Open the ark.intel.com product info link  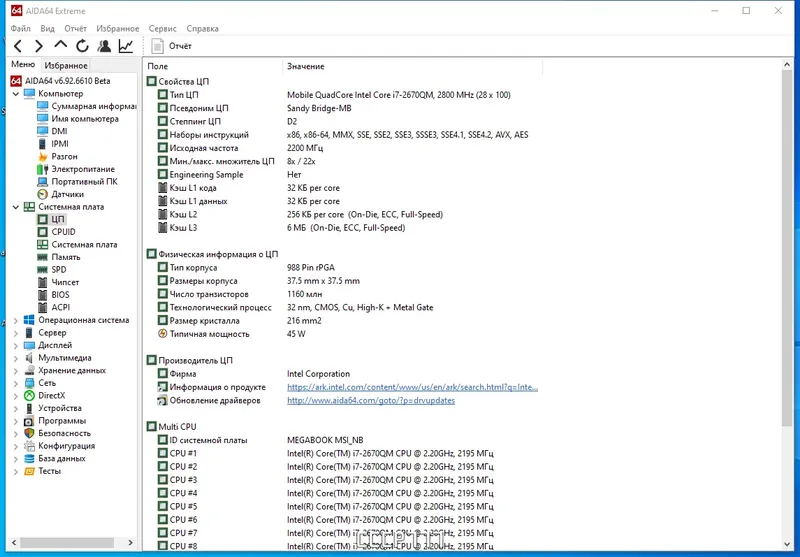(412, 387)
